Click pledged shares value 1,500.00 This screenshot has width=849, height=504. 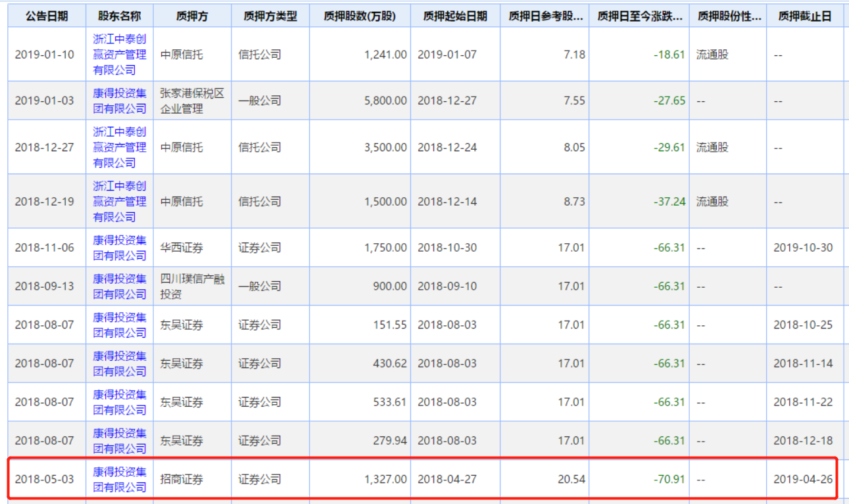pos(385,201)
